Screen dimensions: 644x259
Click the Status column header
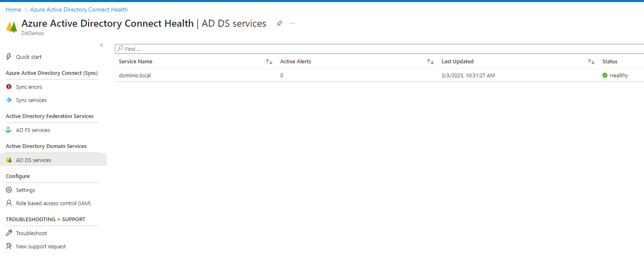(610, 62)
